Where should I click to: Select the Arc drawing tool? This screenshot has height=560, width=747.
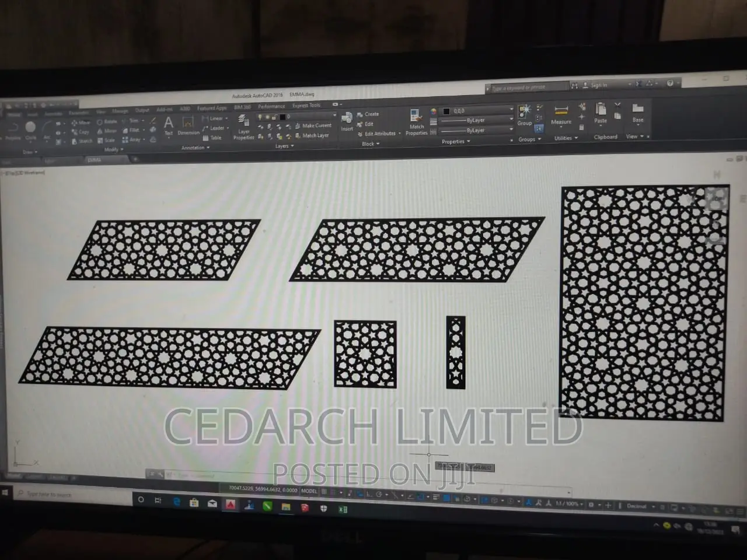(47, 131)
